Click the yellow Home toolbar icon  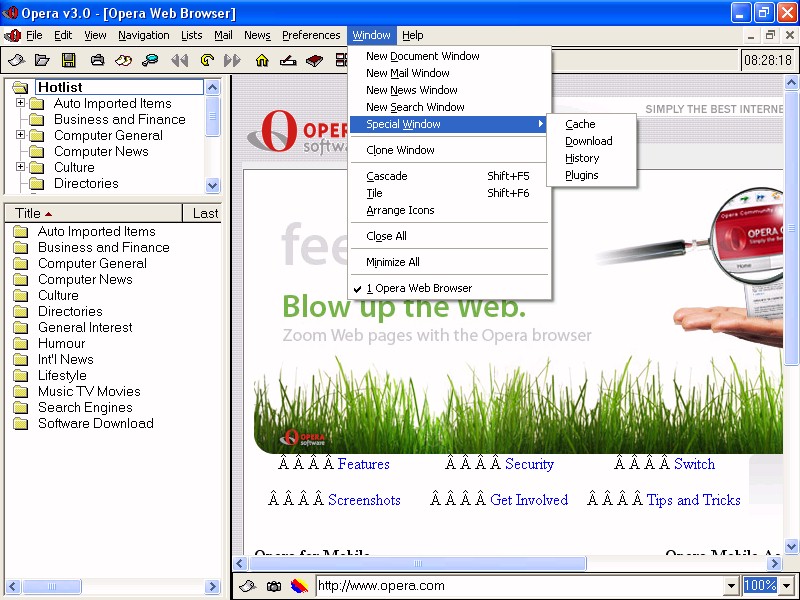point(262,60)
